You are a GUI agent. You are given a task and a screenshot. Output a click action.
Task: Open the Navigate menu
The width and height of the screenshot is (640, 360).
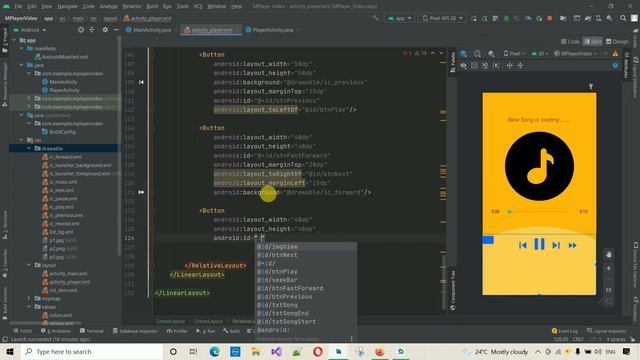[x=67, y=6]
